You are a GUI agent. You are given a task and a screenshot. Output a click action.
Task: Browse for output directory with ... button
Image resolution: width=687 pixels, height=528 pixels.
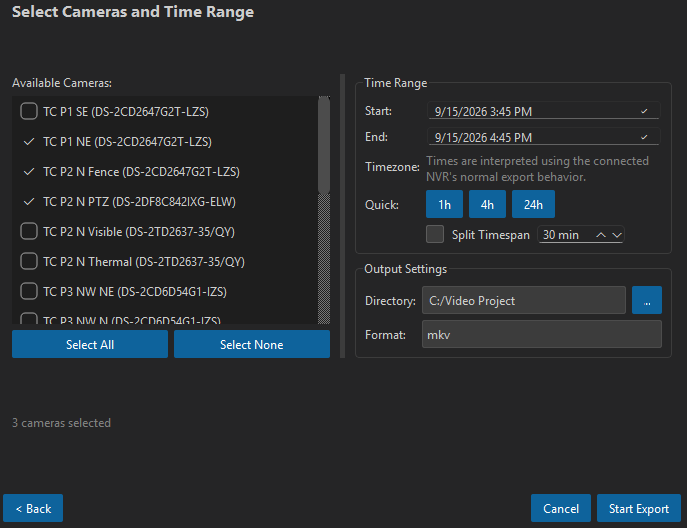pyautogui.click(x=647, y=301)
